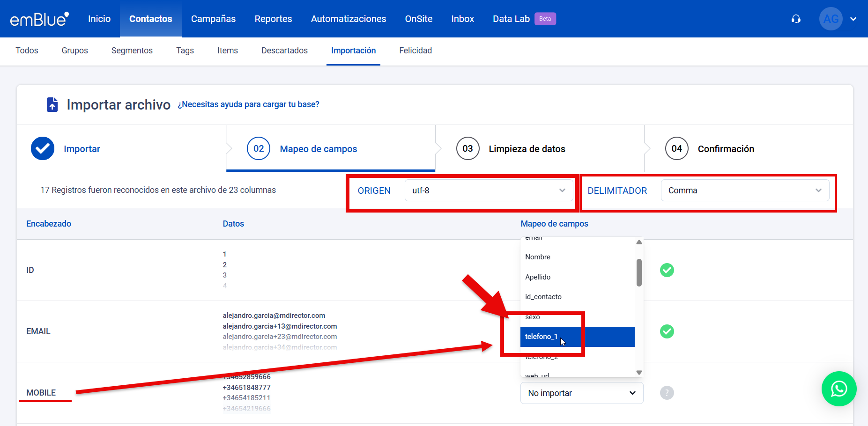This screenshot has width=868, height=426.
Task: Open the Campañas menu
Action: [x=213, y=19]
